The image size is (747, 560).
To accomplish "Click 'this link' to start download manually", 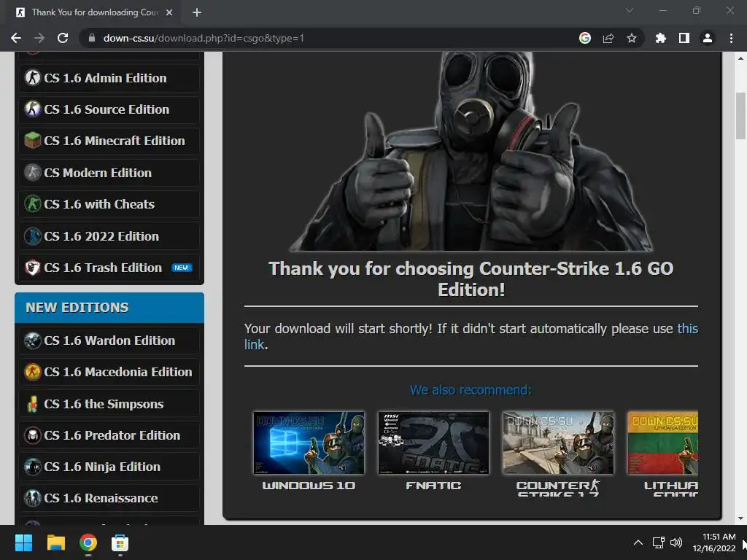I will point(687,329).
